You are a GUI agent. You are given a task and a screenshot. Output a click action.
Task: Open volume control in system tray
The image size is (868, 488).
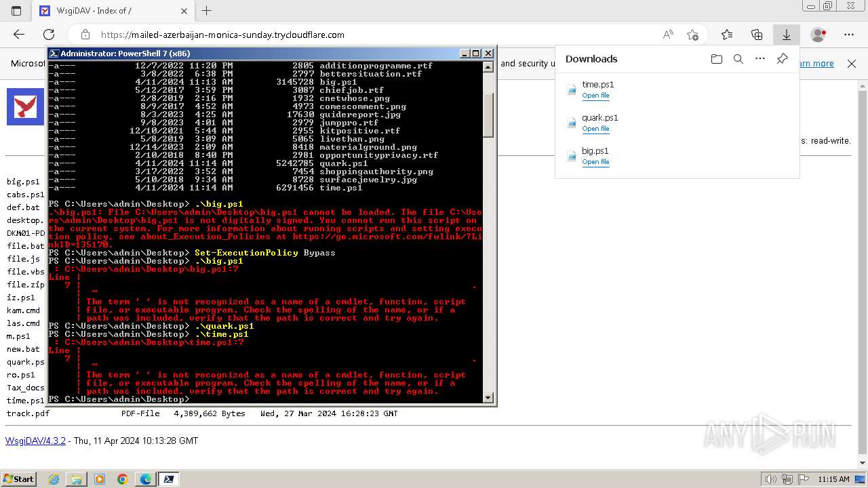770,479
